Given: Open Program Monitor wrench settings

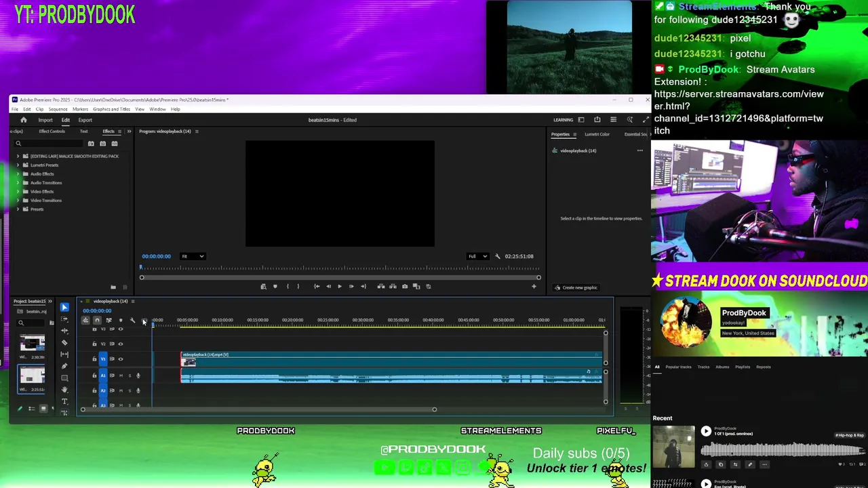Looking at the screenshot, I should tap(498, 256).
